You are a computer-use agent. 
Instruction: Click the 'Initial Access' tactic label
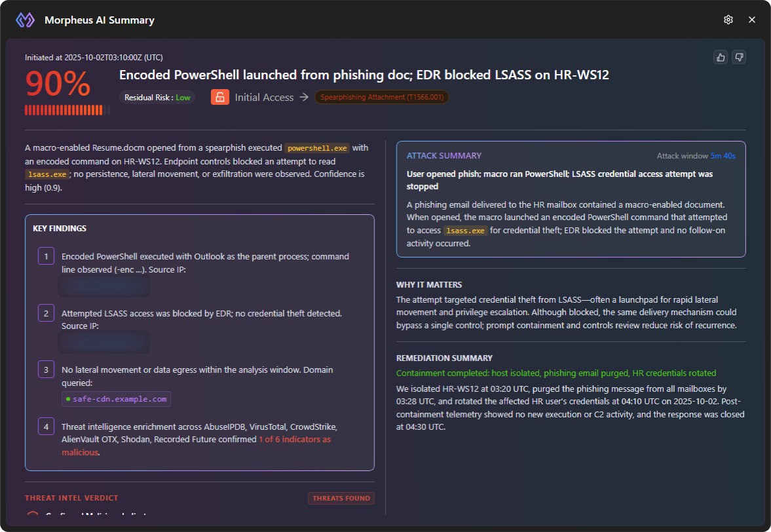tap(264, 98)
